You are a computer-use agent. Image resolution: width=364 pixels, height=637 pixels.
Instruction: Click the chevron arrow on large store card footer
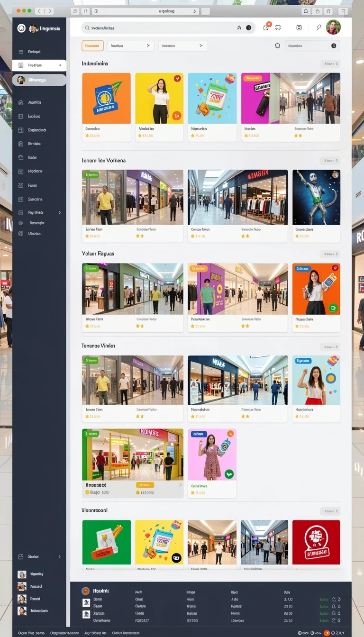180,485
